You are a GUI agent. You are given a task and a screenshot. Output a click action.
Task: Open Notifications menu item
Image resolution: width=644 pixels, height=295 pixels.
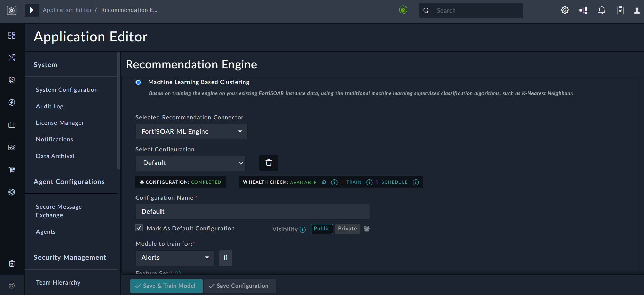point(54,139)
